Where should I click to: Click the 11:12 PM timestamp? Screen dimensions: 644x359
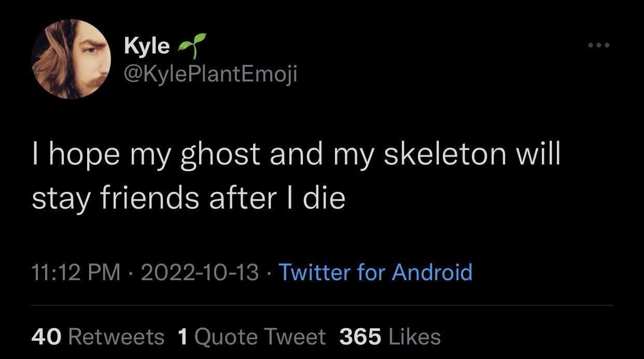click(x=75, y=272)
